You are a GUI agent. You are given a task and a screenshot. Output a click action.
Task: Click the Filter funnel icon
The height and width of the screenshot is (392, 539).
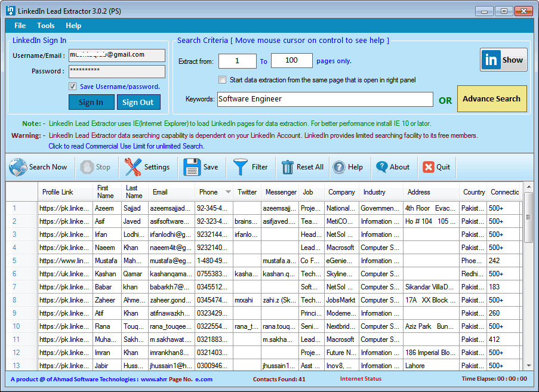click(241, 167)
